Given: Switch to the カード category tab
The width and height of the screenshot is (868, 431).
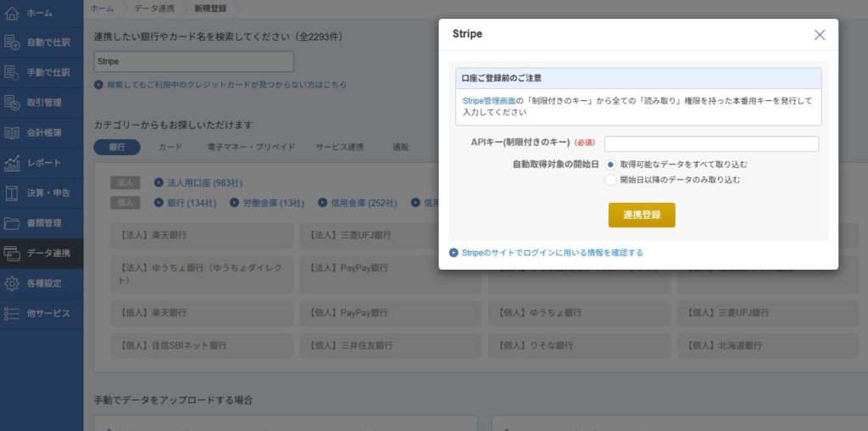Looking at the screenshot, I should (170, 147).
